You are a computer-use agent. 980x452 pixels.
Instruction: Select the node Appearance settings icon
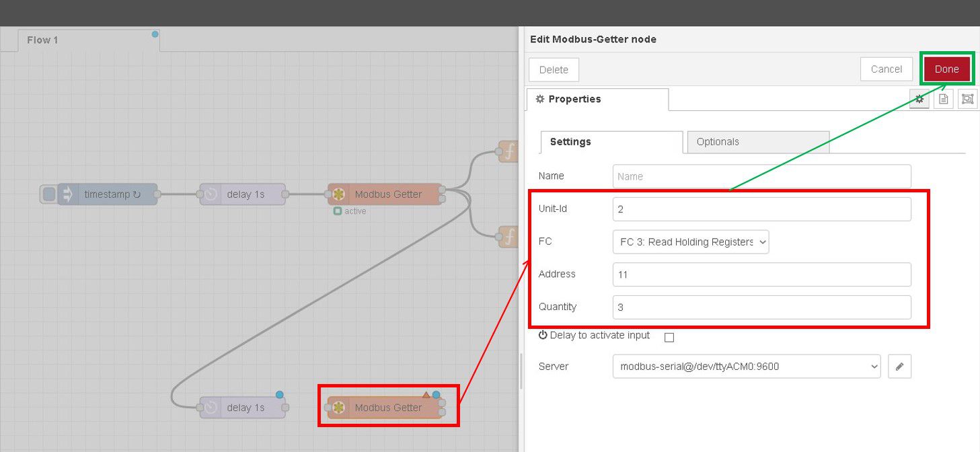coord(967,99)
